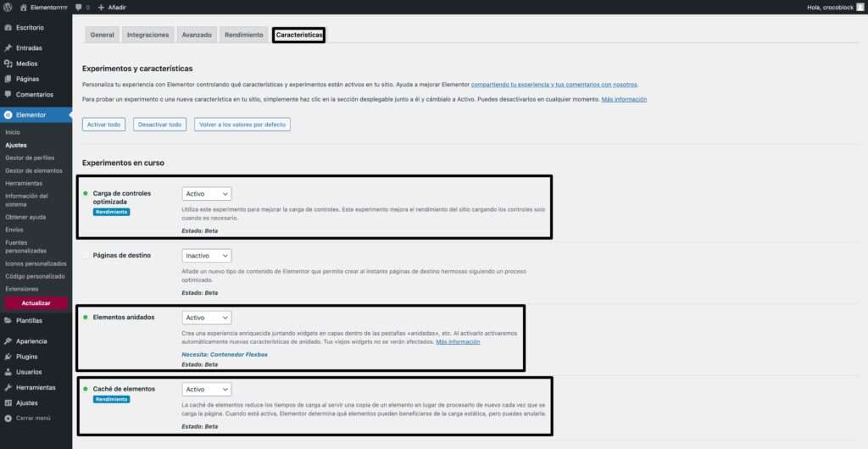This screenshot has height=449, width=868.
Task: Open the comments bubble icon in admin bar
Action: point(79,7)
